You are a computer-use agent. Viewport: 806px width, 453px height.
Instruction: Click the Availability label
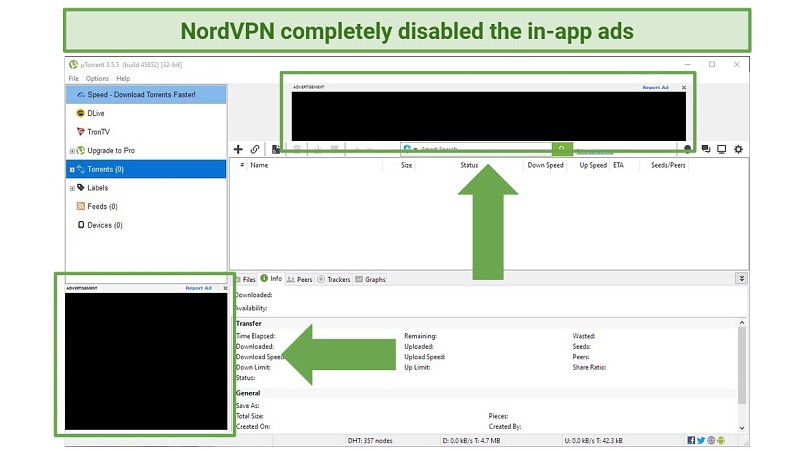pyautogui.click(x=251, y=308)
